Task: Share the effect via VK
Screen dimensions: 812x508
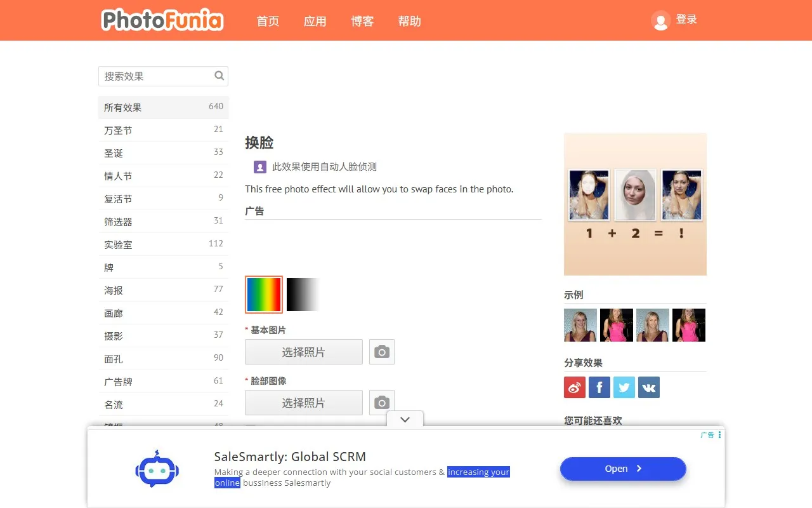Action: click(x=648, y=387)
